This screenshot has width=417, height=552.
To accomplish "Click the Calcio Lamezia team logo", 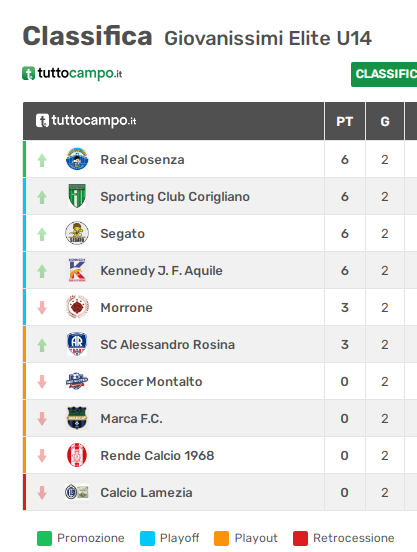I will pyautogui.click(x=77, y=492).
